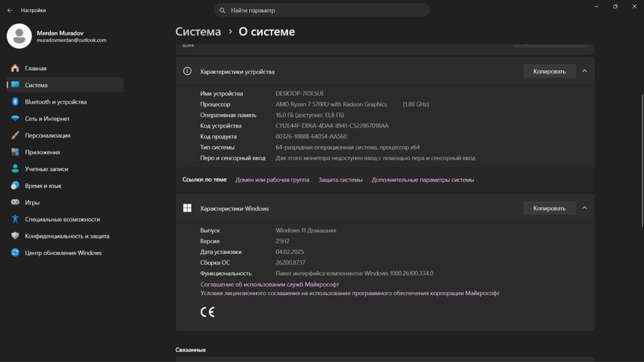The width and height of the screenshot is (644, 362).
Task: Select the OS build 26200.8737
Action: tap(290, 263)
